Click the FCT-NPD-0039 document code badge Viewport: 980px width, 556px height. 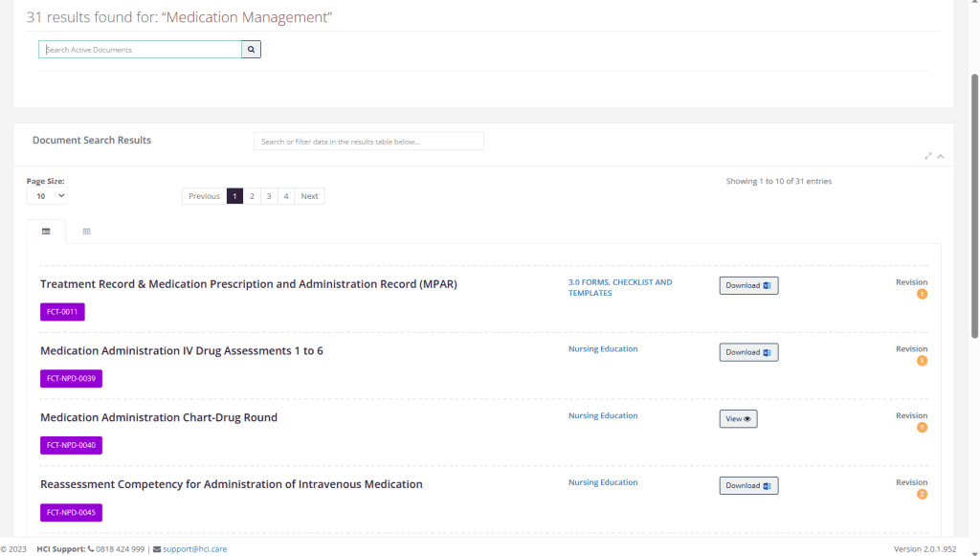click(71, 379)
